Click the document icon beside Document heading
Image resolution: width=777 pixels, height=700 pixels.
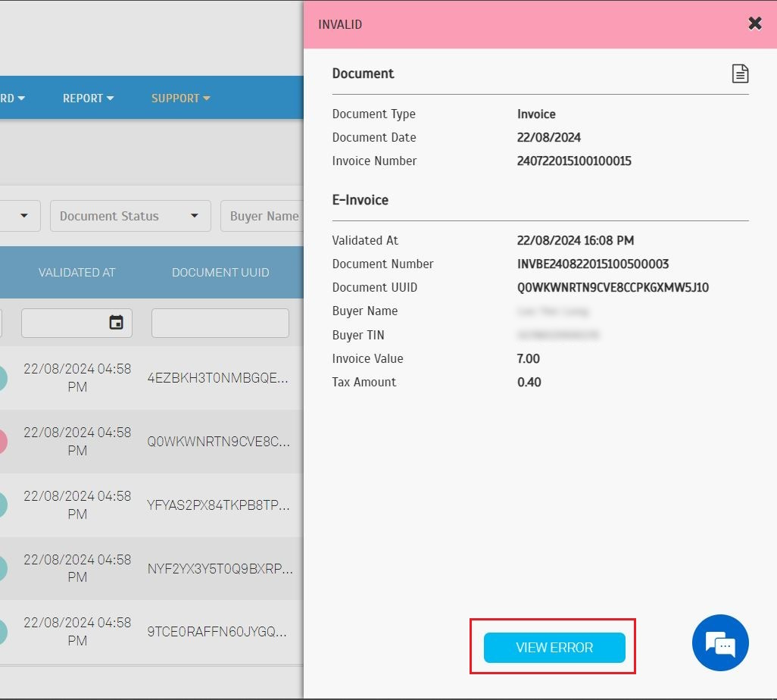tap(739, 73)
